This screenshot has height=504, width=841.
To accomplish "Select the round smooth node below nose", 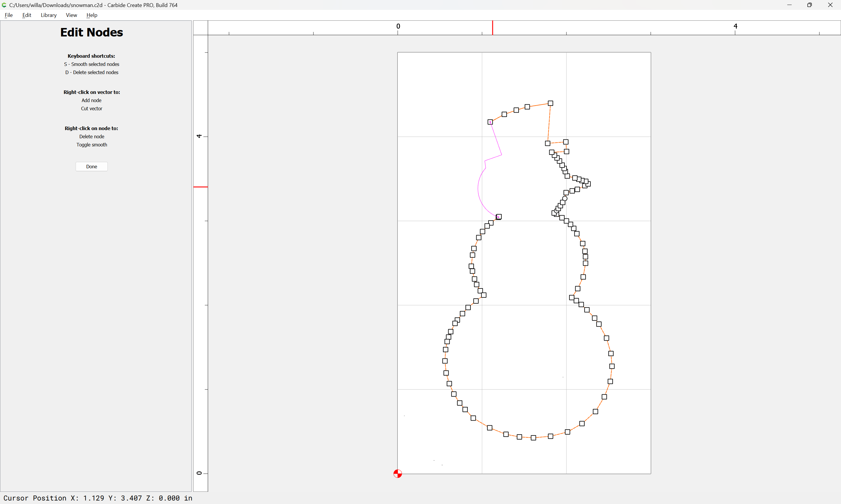I will coord(565,198).
